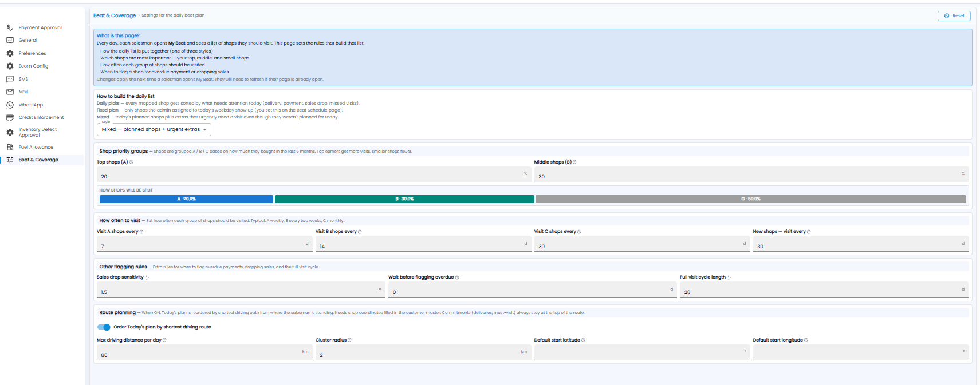The width and height of the screenshot is (980, 385).
Task: Open General settings page
Action: (27, 40)
